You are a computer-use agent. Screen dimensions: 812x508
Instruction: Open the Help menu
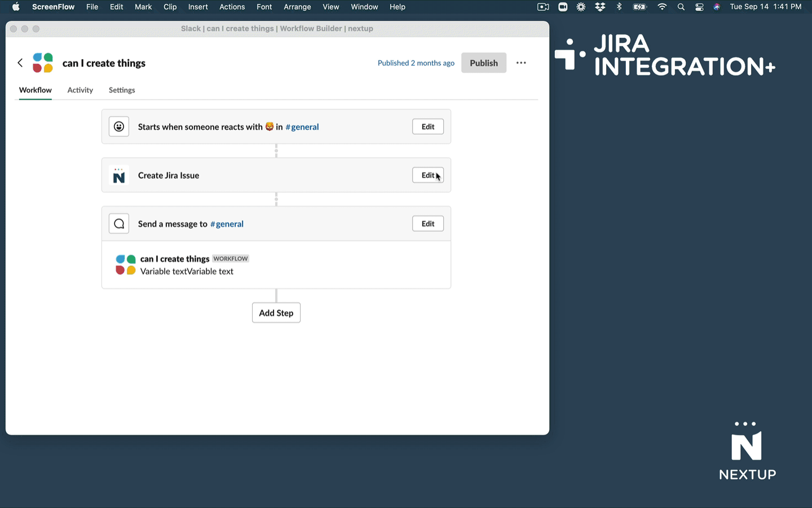coord(397,7)
